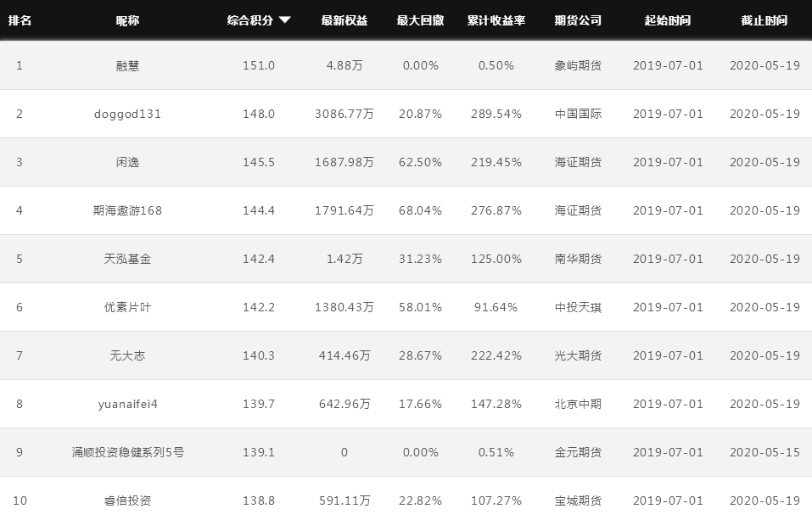Select the 累计收益率 column header
The width and height of the screenshot is (812, 520).
click(496, 20)
